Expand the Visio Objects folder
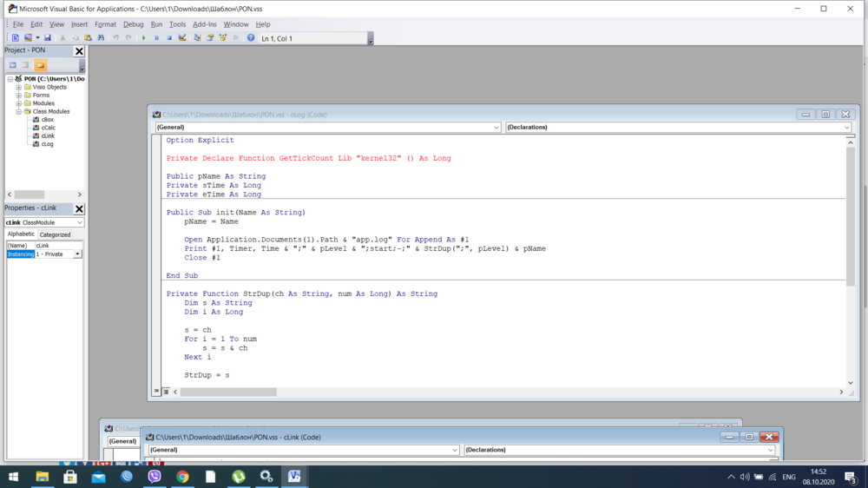The height and width of the screenshot is (488, 868). point(18,88)
